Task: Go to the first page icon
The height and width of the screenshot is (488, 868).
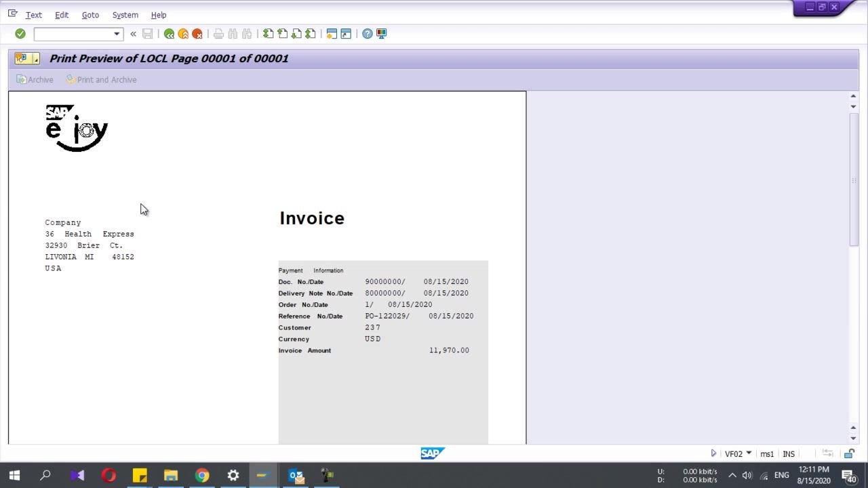Action: click(x=269, y=34)
